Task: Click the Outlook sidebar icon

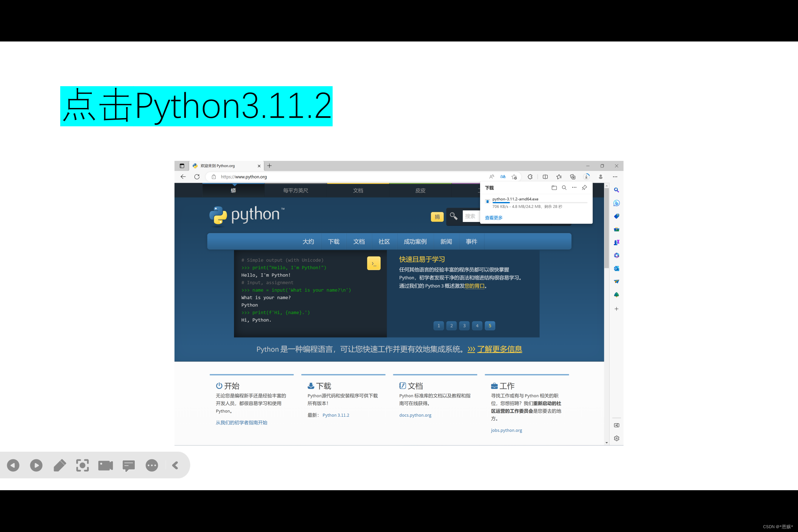Action: pos(616,269)
